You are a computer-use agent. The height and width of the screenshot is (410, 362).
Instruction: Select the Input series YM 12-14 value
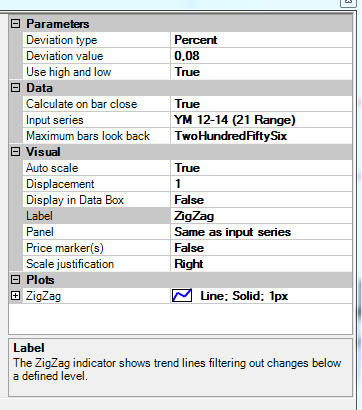[x=261, y=120]
